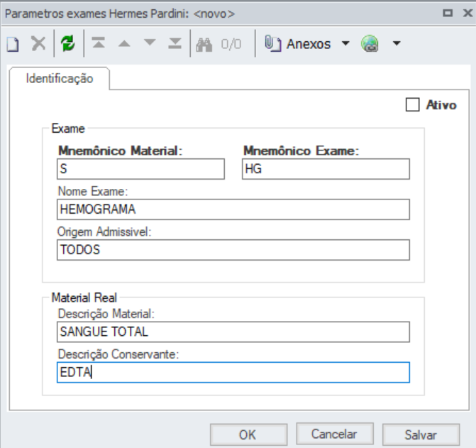Enable the Ativo checkbox
This screenshot has width=476, height=448.
pyautogui.click(x=413, y=105)
